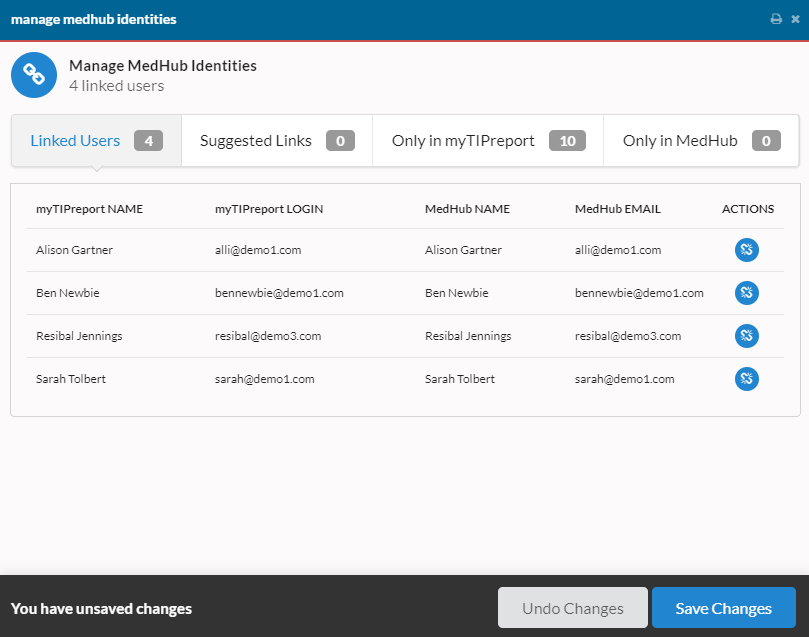Viewport: 809px width, 637px height.
Task: Click the Save Changes button
Action: pos(723,608)
